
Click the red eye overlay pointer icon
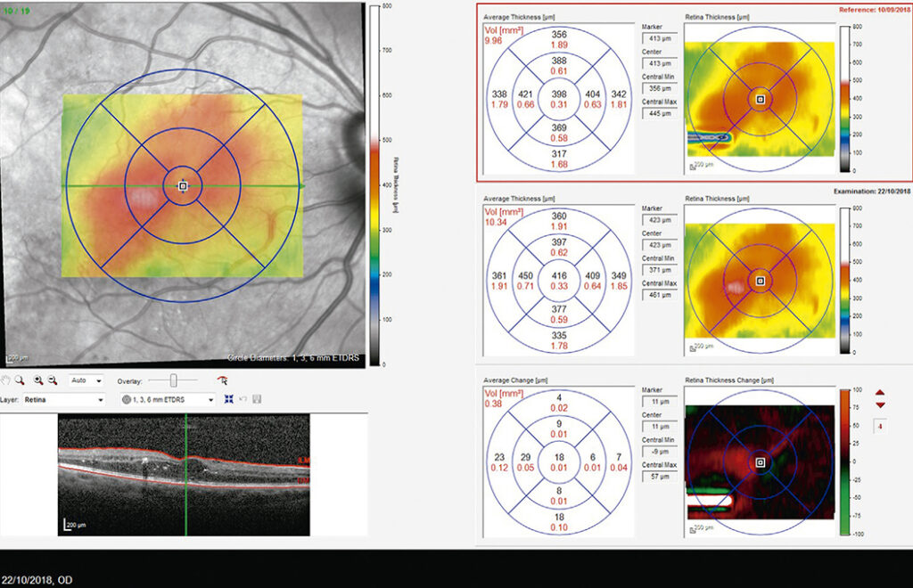pyautogui.click(x=222, y=380)
